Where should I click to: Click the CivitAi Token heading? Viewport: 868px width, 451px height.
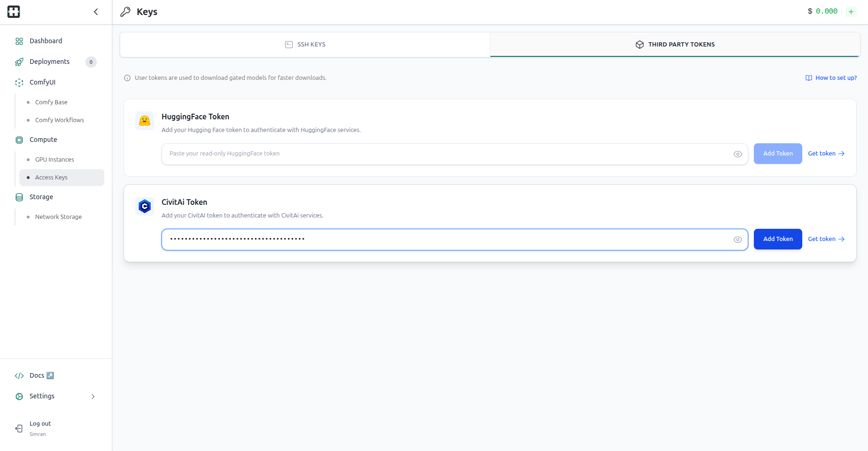click(x=184, y=202)
